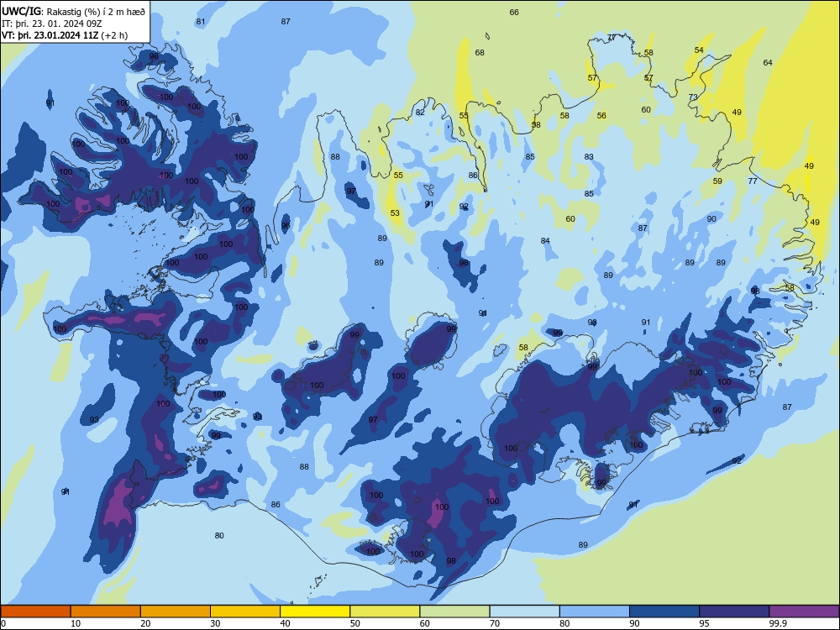This screenshot has height=630, width=840.
Task: Click the humidity value '64' on the map
Action: tap(768, 63)
